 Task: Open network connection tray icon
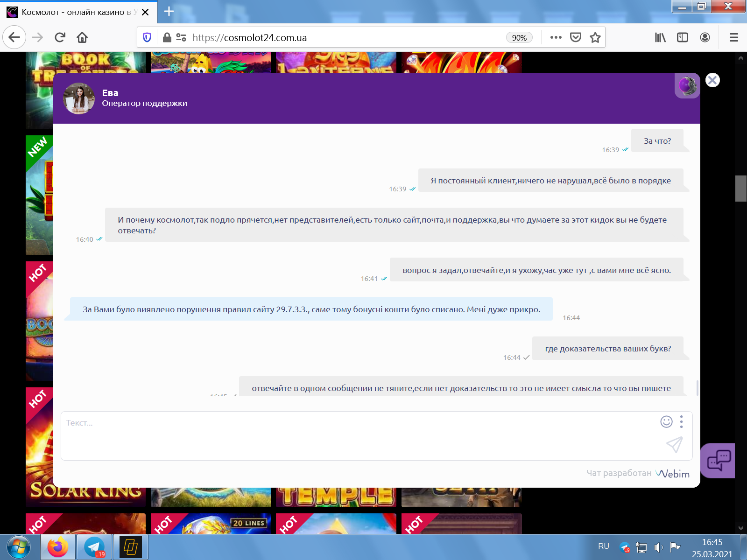tap(641, 547)
